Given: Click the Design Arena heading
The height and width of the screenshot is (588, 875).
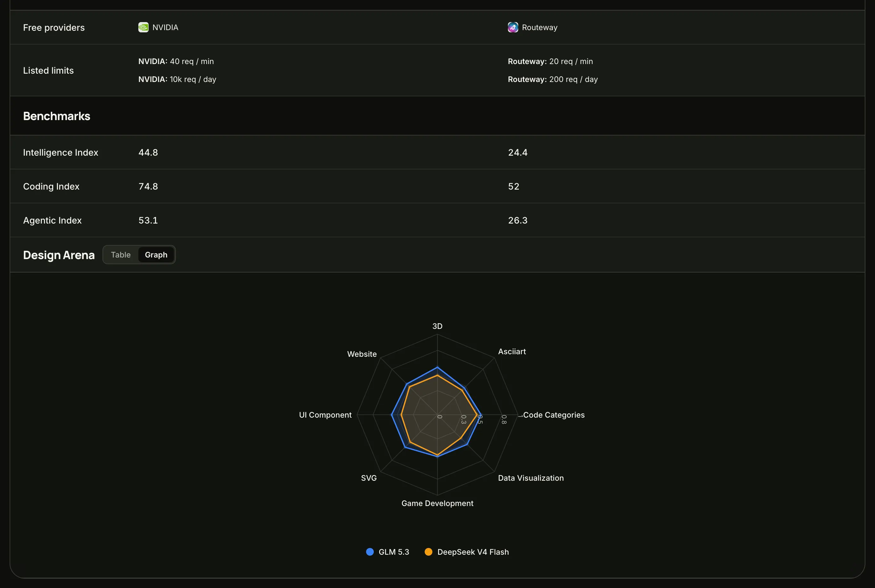Looking at the screenshot, I should pyautogui.click(x=59, y=255).
